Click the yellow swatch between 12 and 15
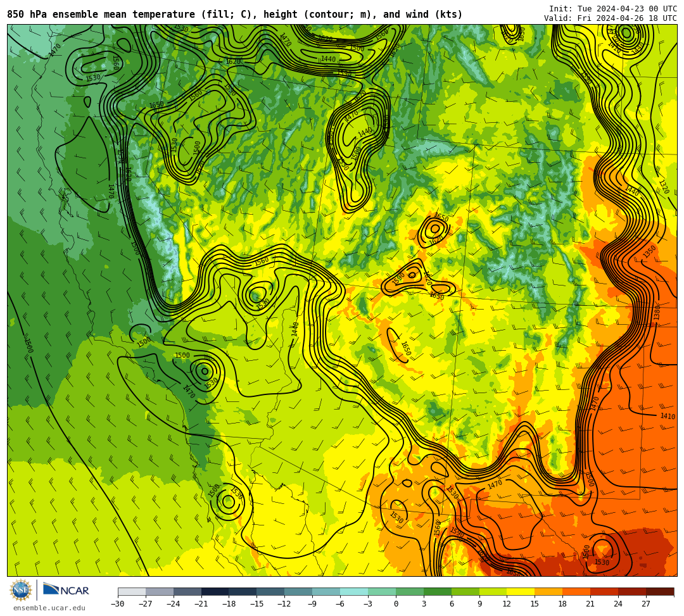The height and width of the screenshot is (616, 684). [521, 591]
